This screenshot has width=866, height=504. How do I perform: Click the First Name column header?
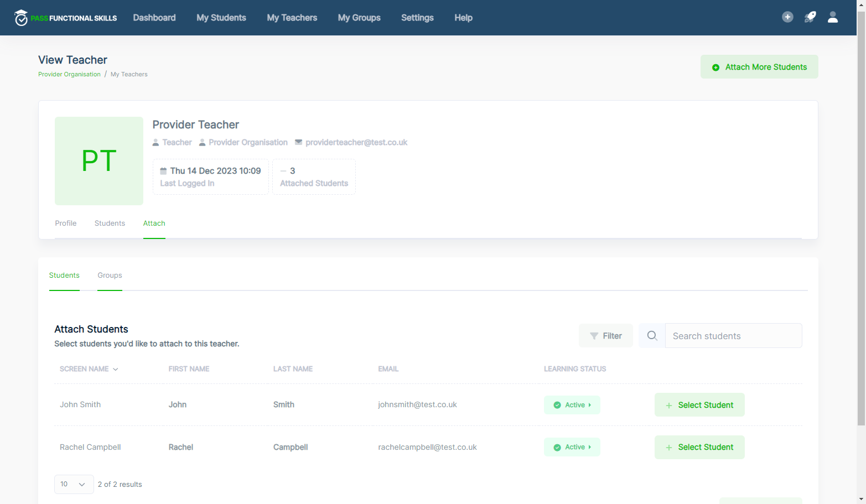tap(189, 369)
